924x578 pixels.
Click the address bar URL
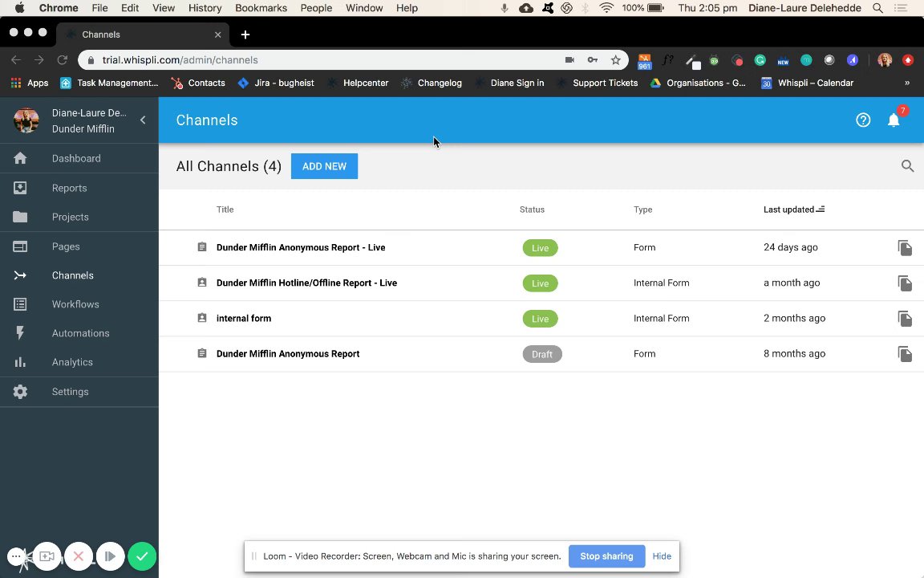pos(180,59)
